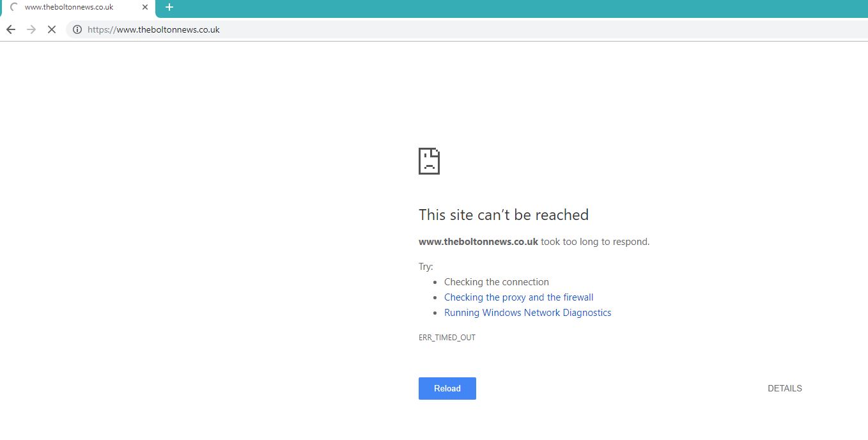Click the "Try:" label
Viewport: 868px width, 440px height.
[x=426, y=267]
